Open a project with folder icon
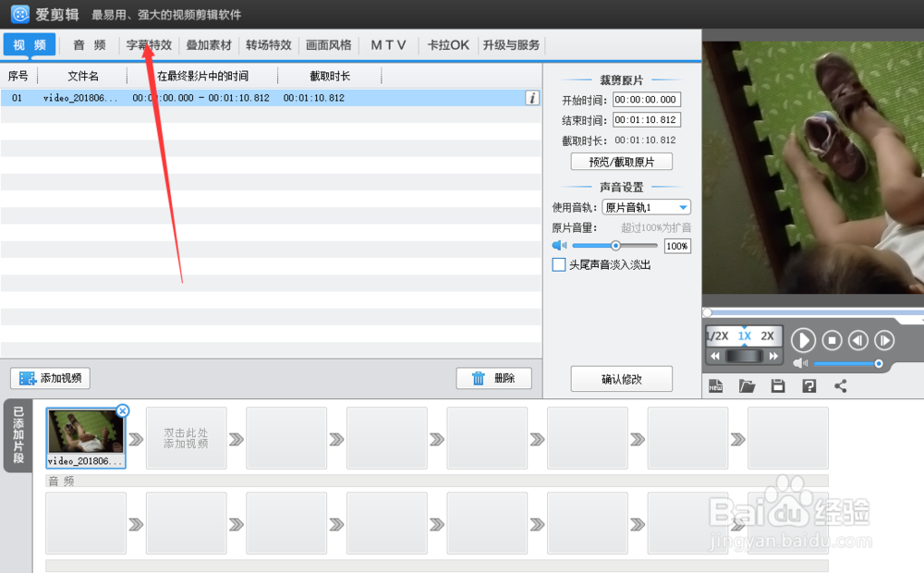The image size is (924, 573). (x=747, y=386)
